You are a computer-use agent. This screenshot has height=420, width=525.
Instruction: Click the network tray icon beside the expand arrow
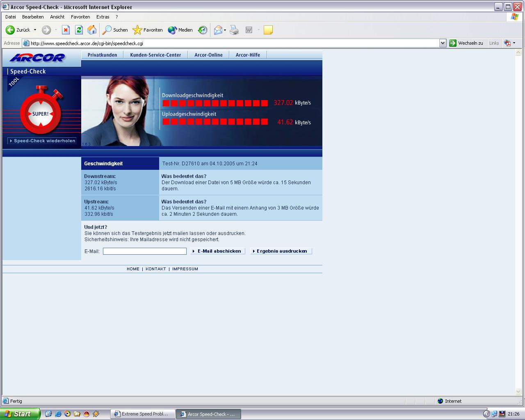pyautogui.click(x=494, y=414)
